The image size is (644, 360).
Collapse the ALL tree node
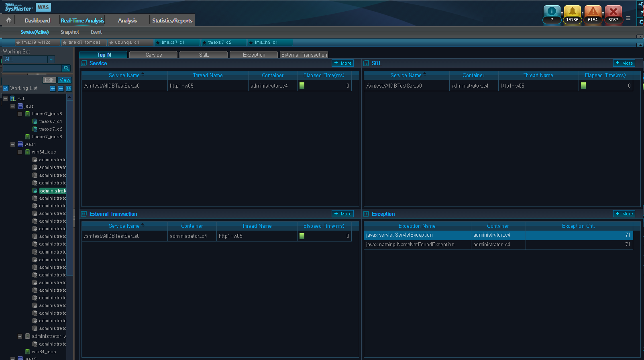5,98
